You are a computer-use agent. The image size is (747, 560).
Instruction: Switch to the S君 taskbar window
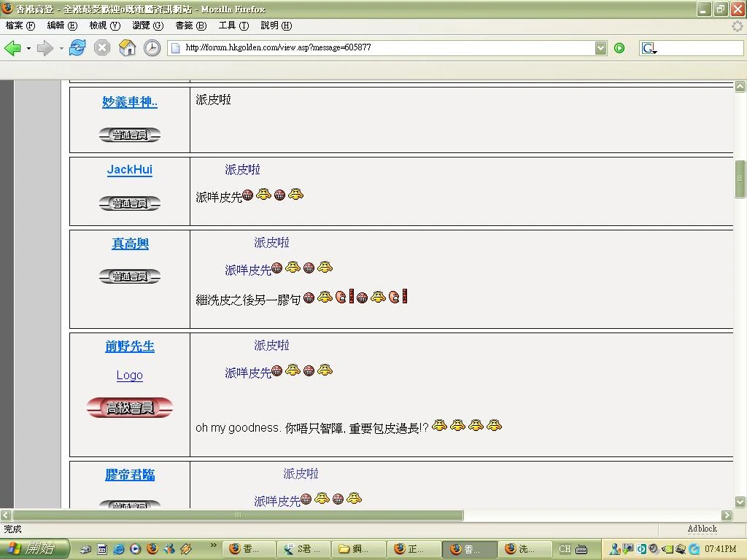point(303,549)
